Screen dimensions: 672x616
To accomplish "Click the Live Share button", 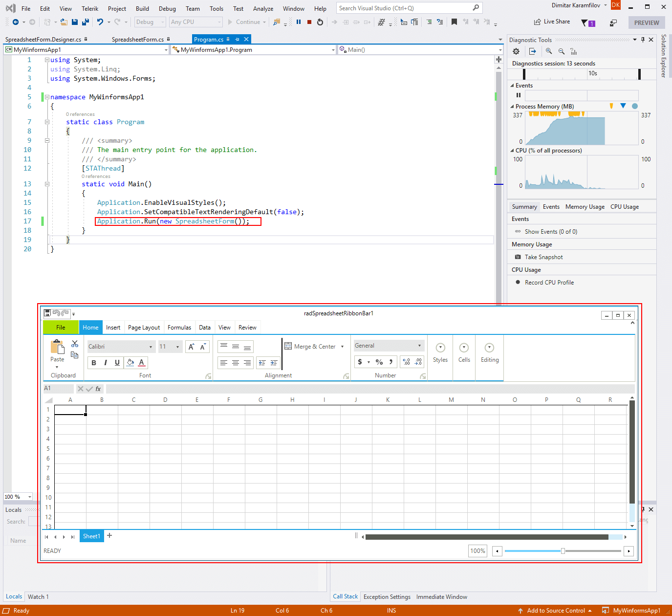I will pyautogui.click(x=552, y=22).
